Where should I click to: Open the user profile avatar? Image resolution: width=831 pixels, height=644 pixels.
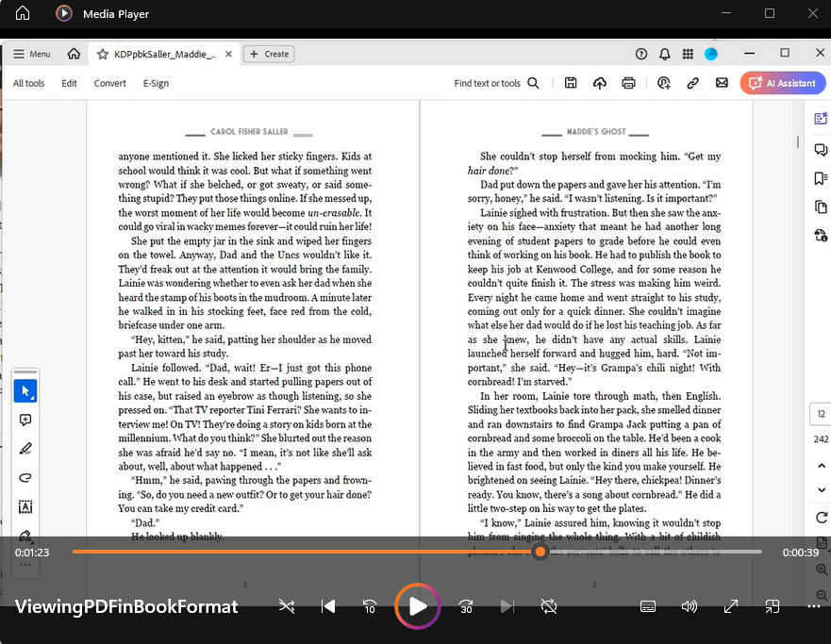(710, 54)
